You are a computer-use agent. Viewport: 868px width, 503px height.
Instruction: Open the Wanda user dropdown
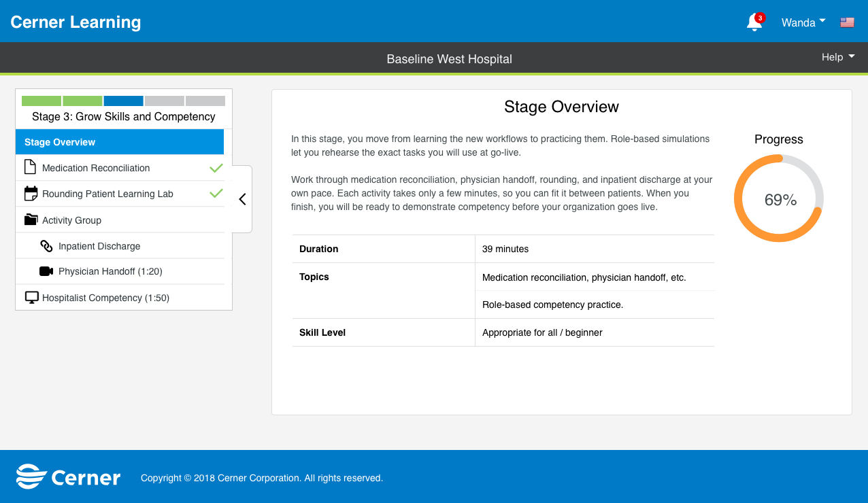pyautogui.click(x=803, y=22)
